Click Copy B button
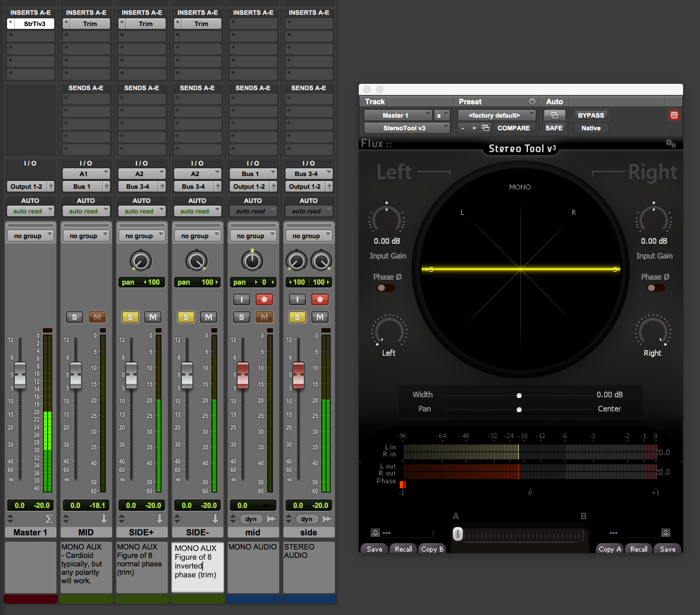Viewport: 700px width, 615px height. (x=432, y=549)
